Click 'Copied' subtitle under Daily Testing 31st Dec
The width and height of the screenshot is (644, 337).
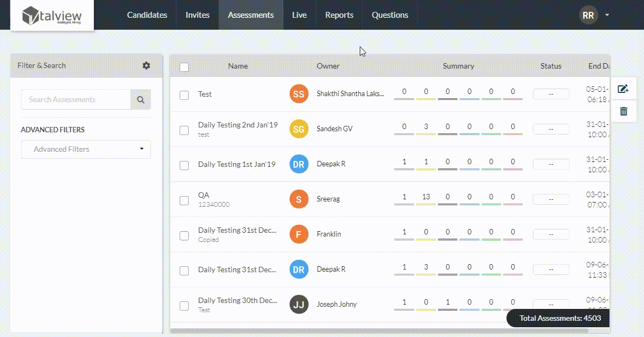point(208,239)
